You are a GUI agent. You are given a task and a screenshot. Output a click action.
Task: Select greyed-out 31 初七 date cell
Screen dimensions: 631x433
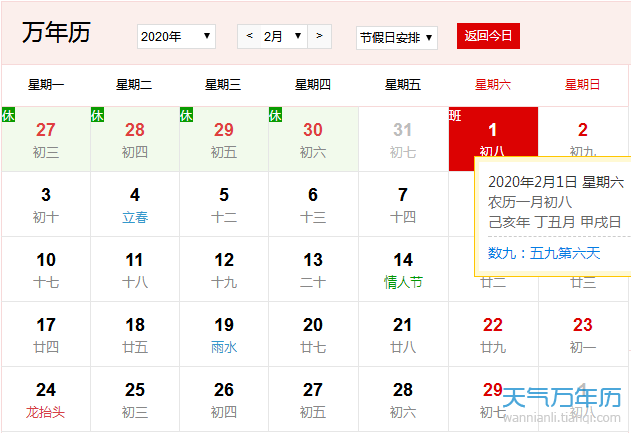(x=403, y=139)
